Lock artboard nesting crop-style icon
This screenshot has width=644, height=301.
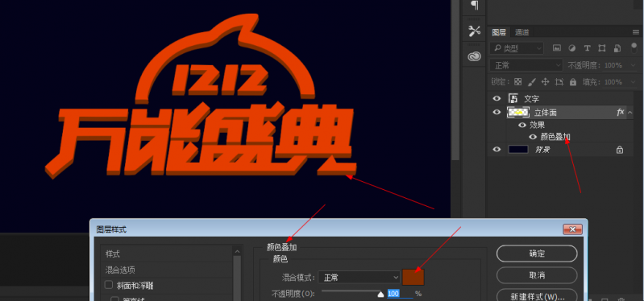(x=559, y=82)
